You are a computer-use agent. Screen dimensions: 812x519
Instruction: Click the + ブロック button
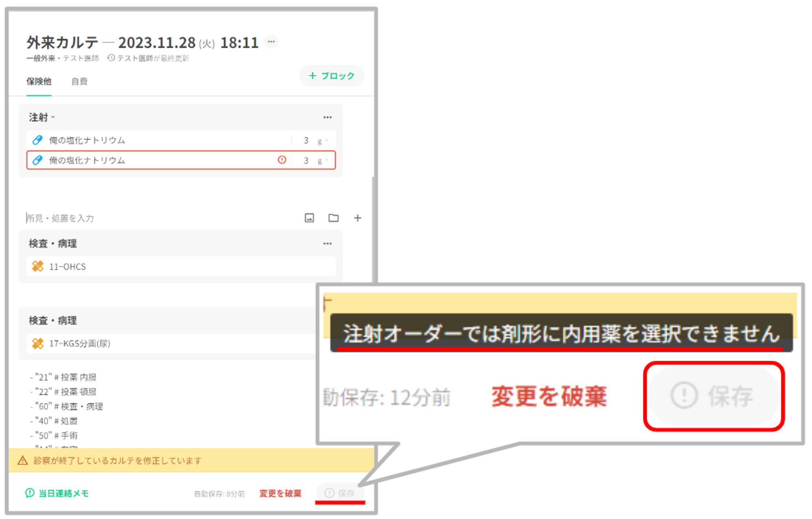[x=331, y=76]
